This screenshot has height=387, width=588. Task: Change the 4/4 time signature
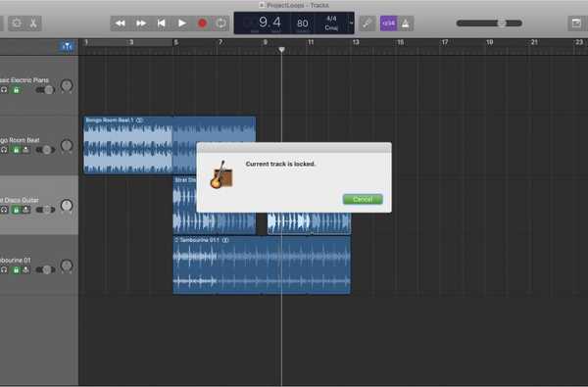pyautogui.click(x=331, y=19)
